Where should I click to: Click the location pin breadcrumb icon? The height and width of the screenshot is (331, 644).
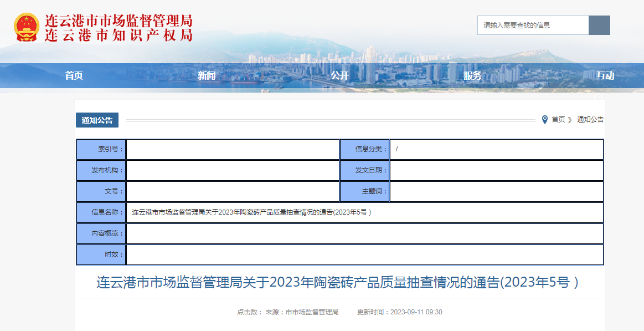click(545, 119)
